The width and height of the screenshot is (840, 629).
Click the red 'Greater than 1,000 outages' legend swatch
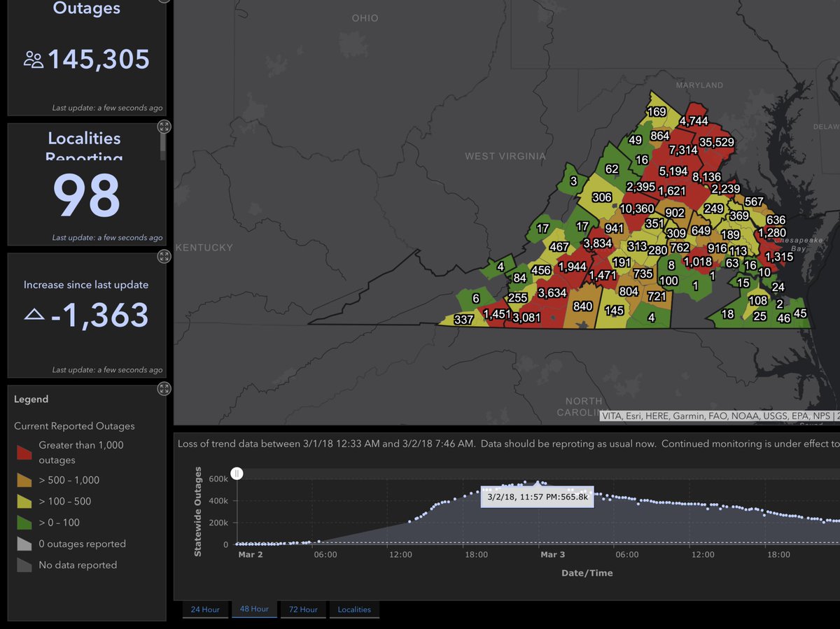pos(24,452)
